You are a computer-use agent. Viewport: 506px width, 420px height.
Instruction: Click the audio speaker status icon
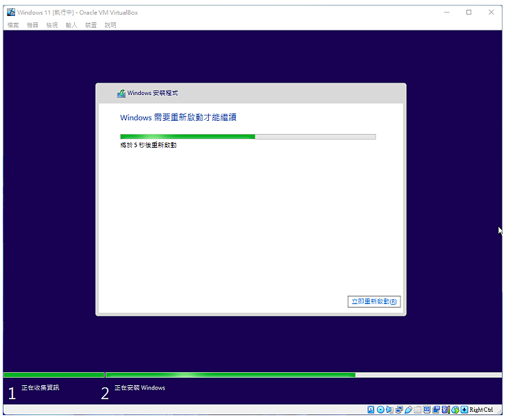click(x=390, y=410)
